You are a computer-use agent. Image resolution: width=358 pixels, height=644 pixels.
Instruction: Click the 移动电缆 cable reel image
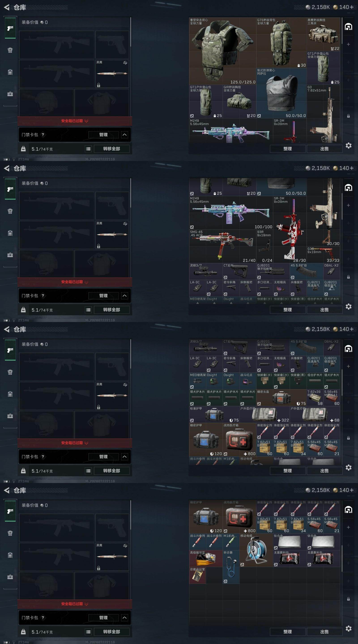256,550
